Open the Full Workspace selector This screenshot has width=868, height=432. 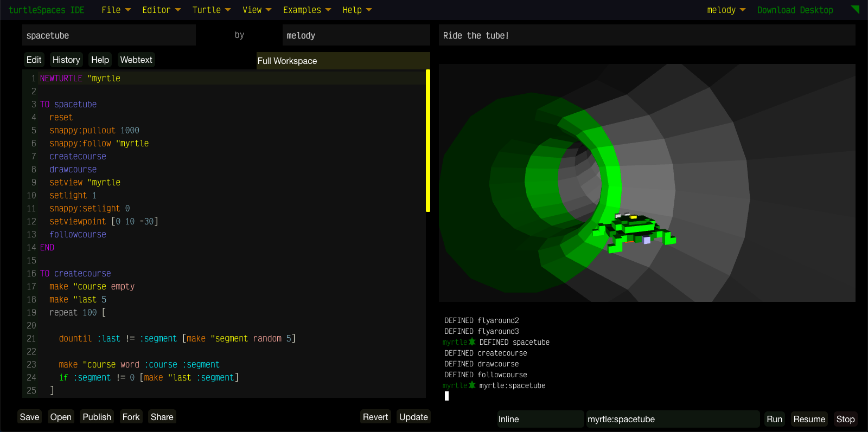click(x=343, y=61)
